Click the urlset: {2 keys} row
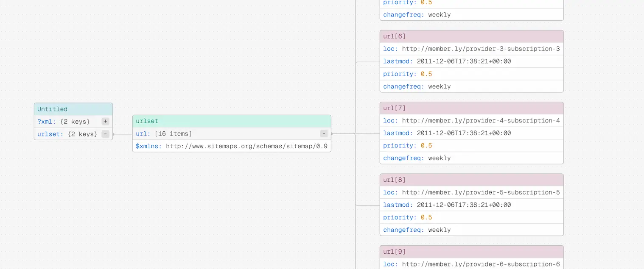The height and width of the screenshot is (269, 644). [x=73, y=134]
